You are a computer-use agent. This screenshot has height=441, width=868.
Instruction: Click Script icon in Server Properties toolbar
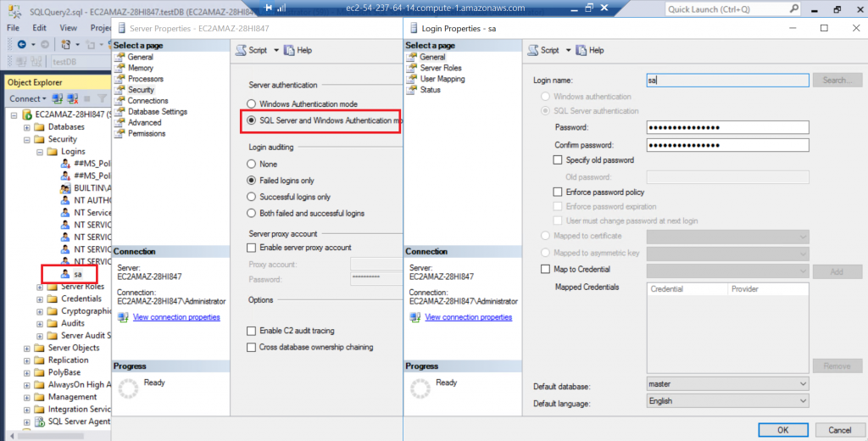(241, 50)
